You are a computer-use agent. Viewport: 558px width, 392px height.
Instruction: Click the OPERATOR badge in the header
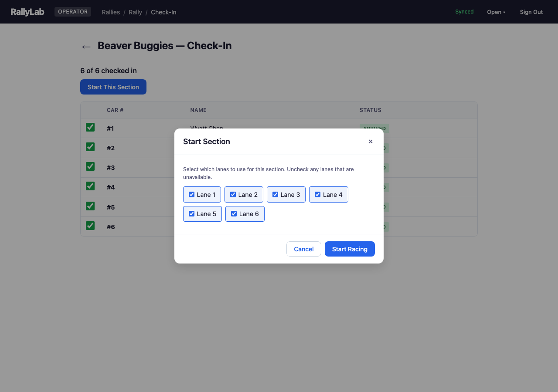(x=72, y=12)
